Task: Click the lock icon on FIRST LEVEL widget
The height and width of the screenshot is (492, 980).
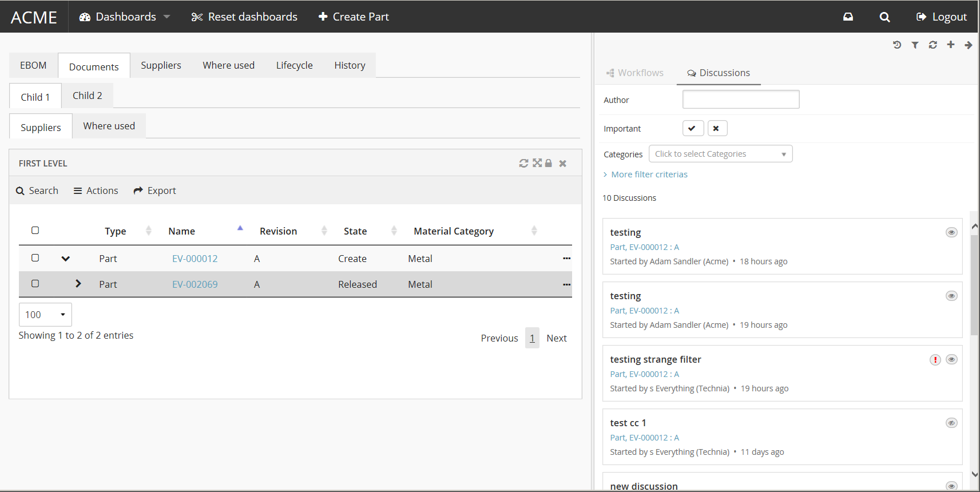Action: pyautogui.click(x=549, y=163)
